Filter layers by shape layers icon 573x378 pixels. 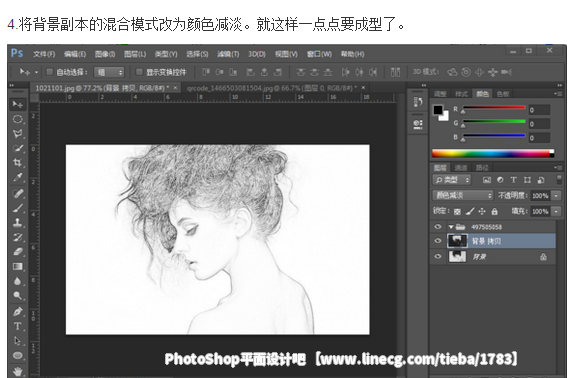[x=527, y=180]
